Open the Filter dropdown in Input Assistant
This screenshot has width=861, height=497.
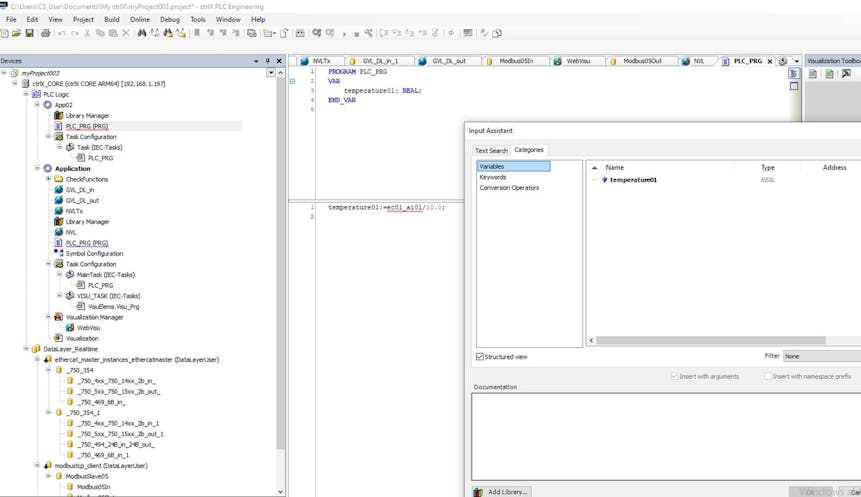coord(820,356)
